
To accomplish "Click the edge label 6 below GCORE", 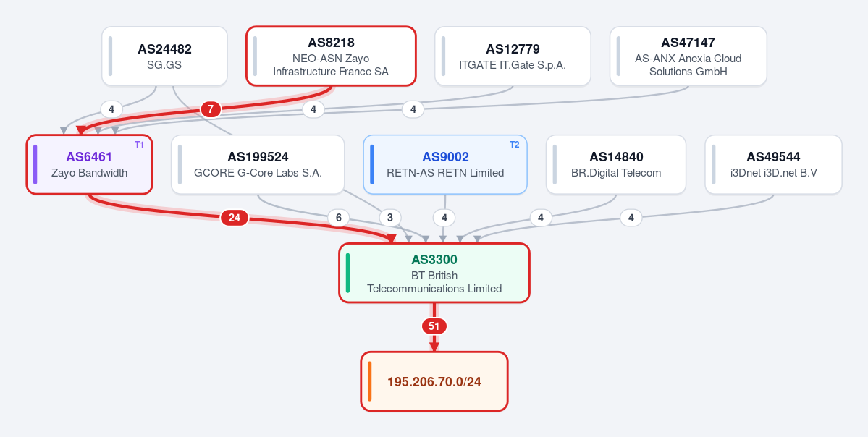I will pyautogui.click(x=338, y=218).
